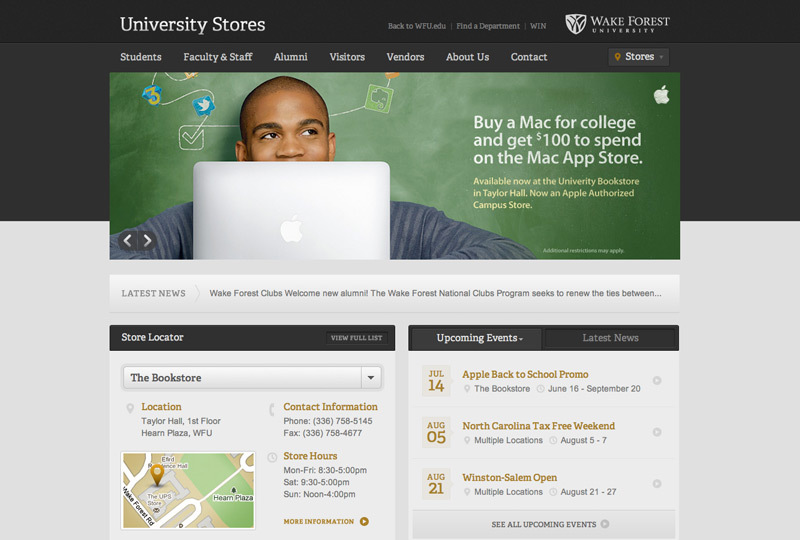Open arrow for Apple Back to School Promo
The image size is (800, 540).
(x=657, y=380)
